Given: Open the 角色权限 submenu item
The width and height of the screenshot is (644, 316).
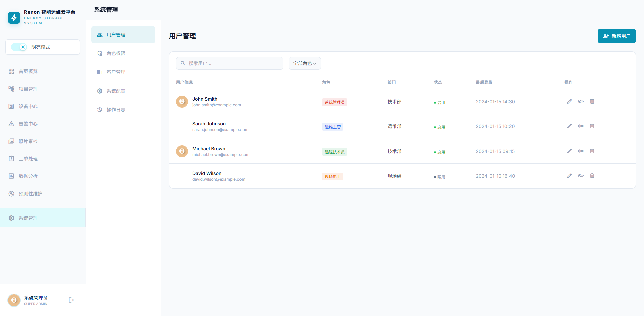Looking at the screenshot, I should pyautogui.click(x=116, y=53).
